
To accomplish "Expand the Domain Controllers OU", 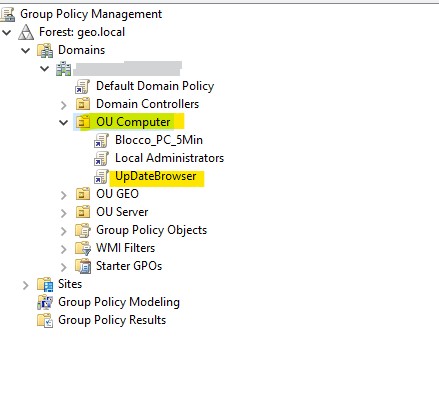I will [64, 105].
